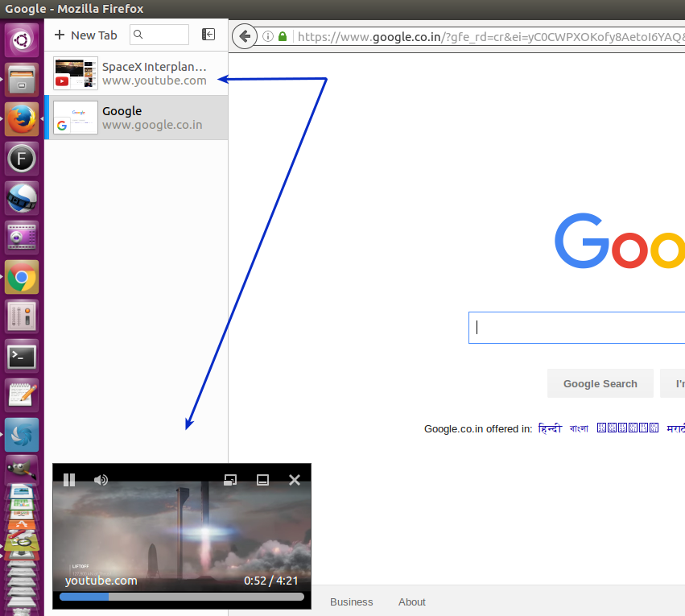Show site information via the info icon

coord(268,36)
